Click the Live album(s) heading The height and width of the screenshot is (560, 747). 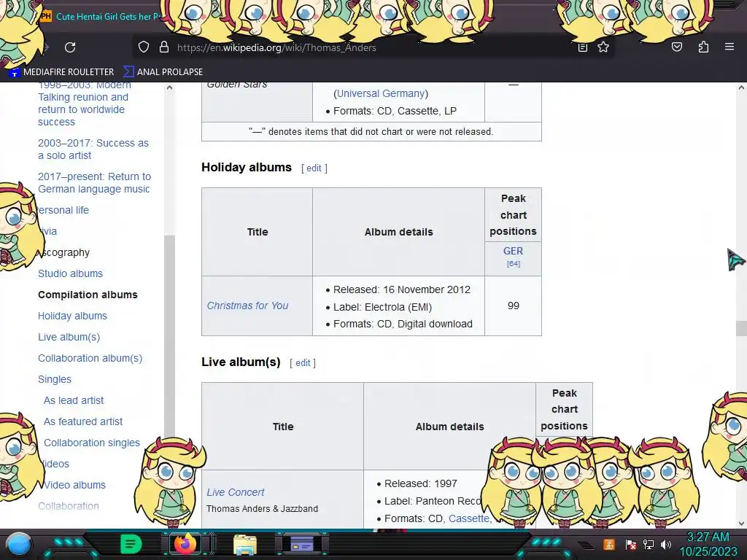[x=241, y=362]
